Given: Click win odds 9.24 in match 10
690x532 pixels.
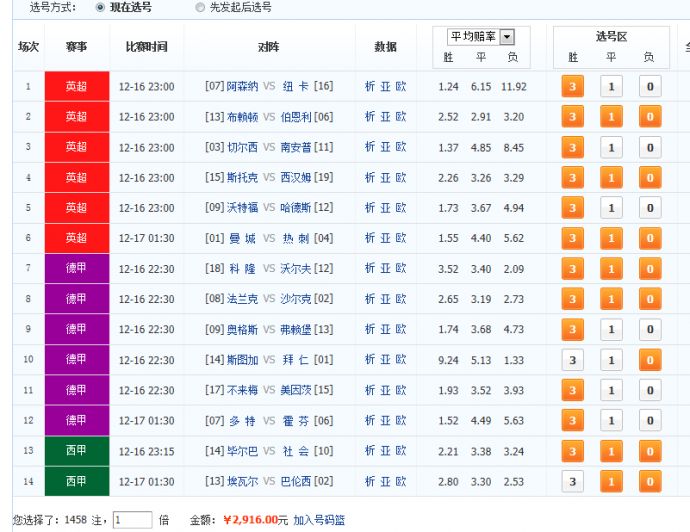Looking at the screenshot, I should pos(448,360).
